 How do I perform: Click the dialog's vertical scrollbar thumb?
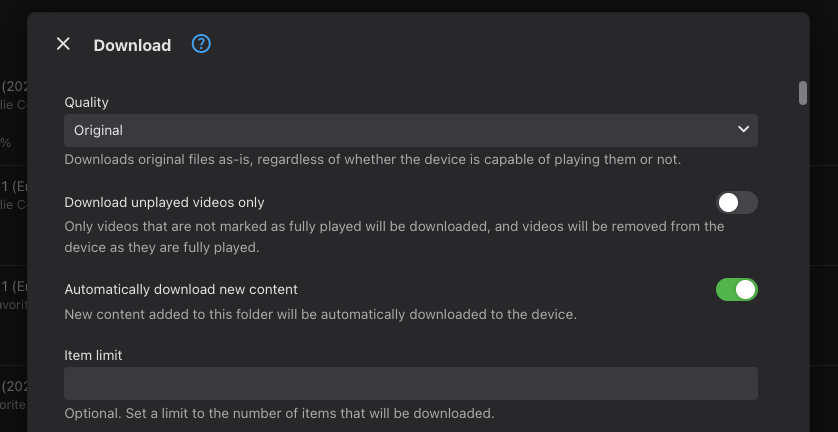(802, 93)
